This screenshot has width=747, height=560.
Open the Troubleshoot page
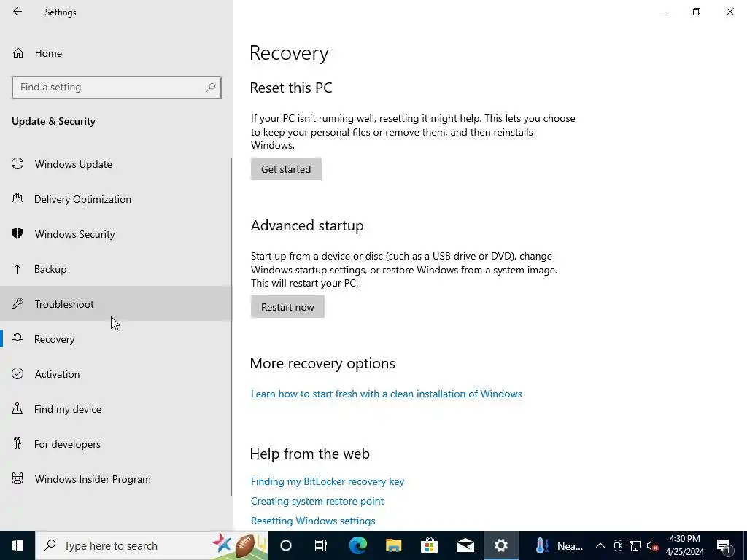point(115,304)
